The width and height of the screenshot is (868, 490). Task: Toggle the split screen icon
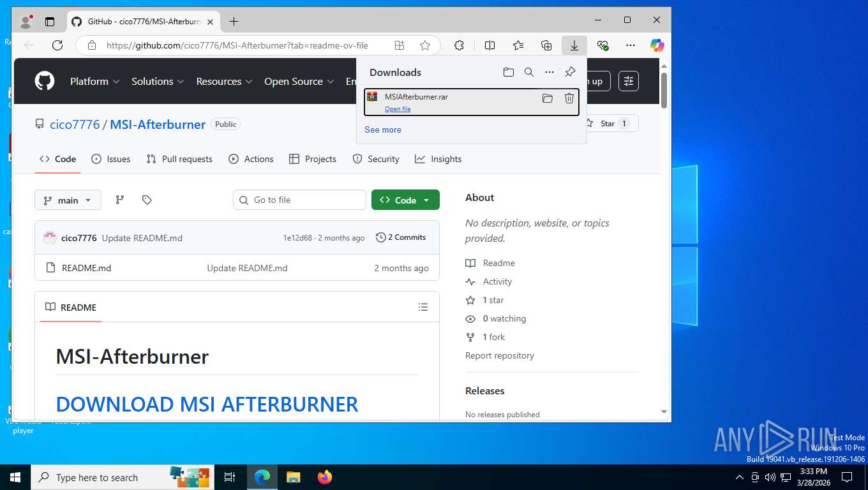pos(490,45)
